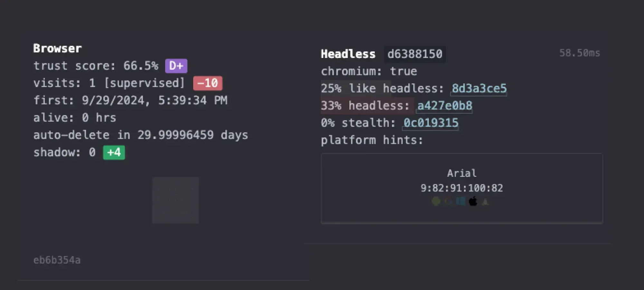Click the Apple platform hint icon
Viewport: 644px width, 290px height.
pyautogui.click(x=473, y=201)
